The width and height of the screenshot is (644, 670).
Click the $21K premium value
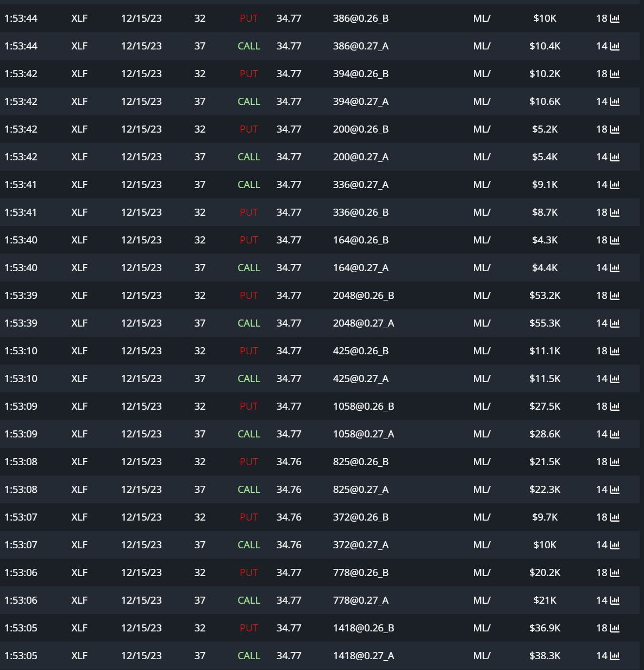(x=545, y=600)
